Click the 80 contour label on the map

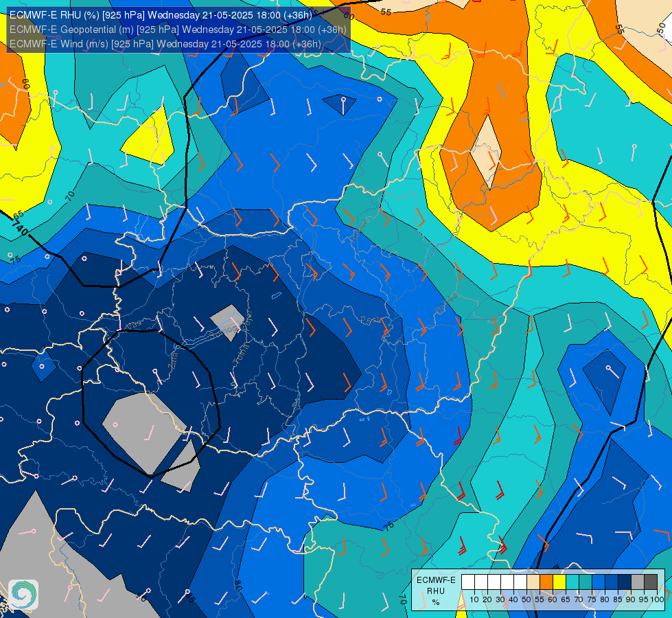238,584
